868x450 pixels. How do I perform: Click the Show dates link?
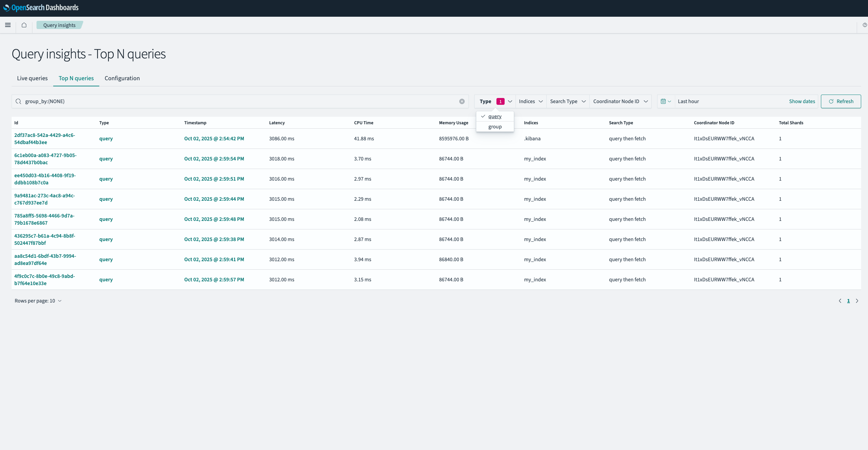802,101
